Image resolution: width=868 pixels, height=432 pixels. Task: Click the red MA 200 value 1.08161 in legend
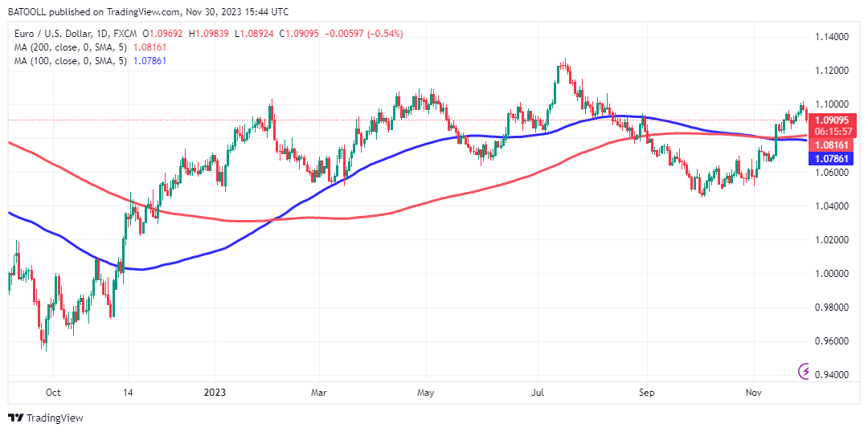149,47
